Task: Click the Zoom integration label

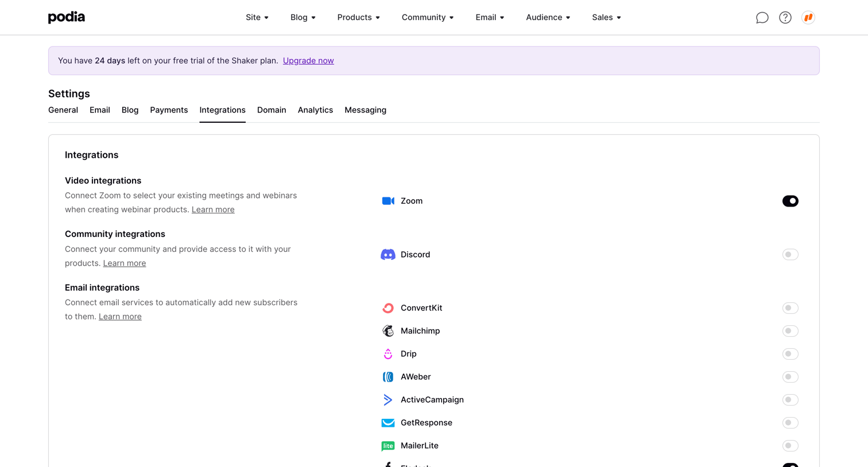Action: coord(412,201)
